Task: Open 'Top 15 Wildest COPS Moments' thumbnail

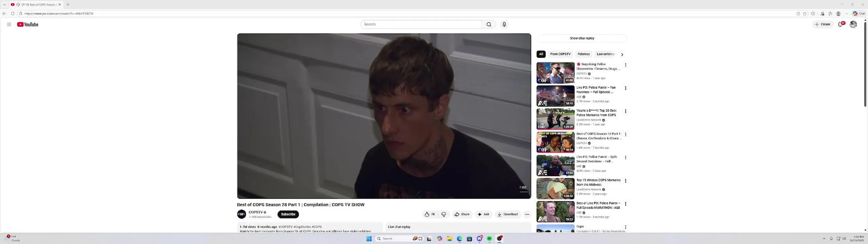Action: pyautogui.click(x=555, y=188)
